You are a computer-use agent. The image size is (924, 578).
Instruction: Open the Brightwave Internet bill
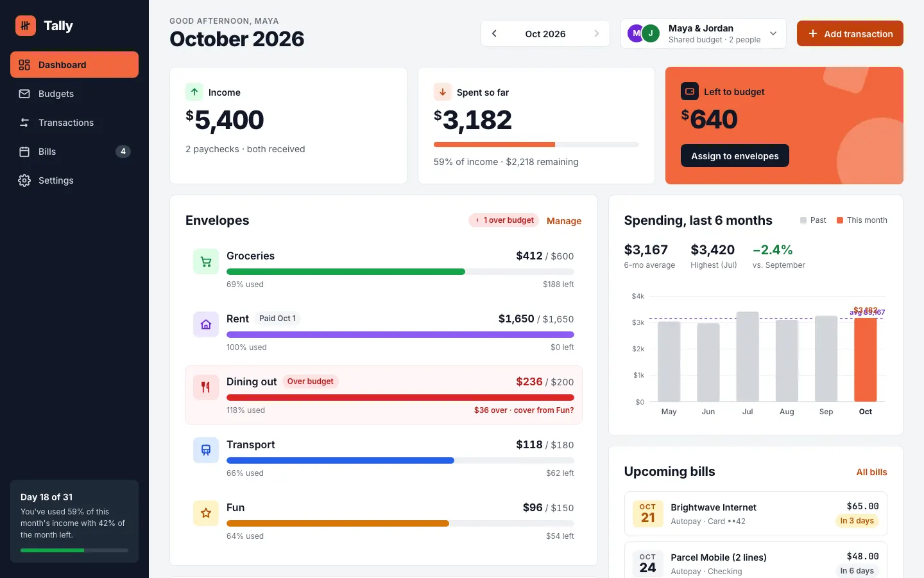point(756,514)
